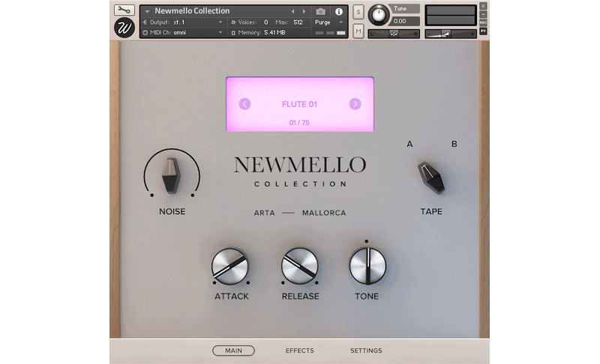Click the Max voices 512 value
The height and width of the screenshot is (364, 600).
point(298,22)
